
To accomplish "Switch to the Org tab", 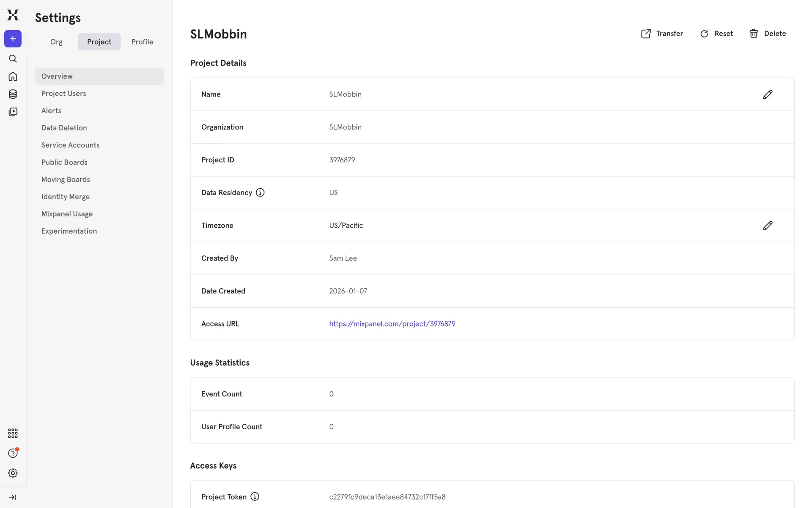I will (x=56, y=42).
